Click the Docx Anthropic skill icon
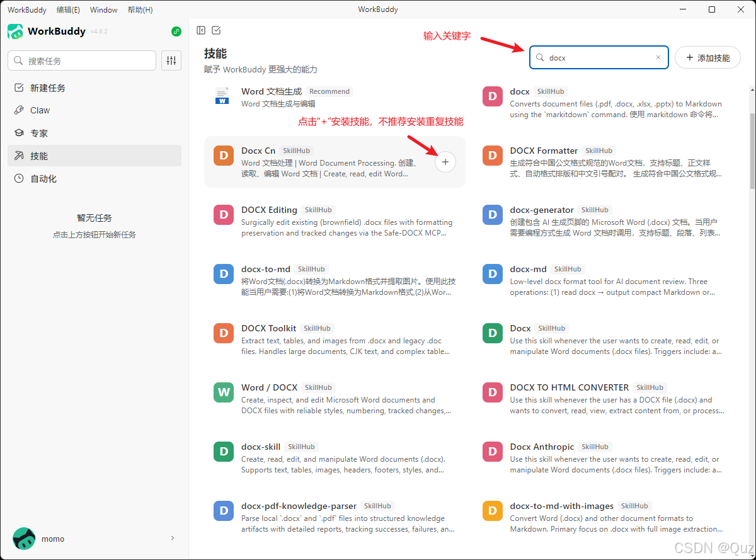This screenshot has height=560, width=756. (493, 452)
